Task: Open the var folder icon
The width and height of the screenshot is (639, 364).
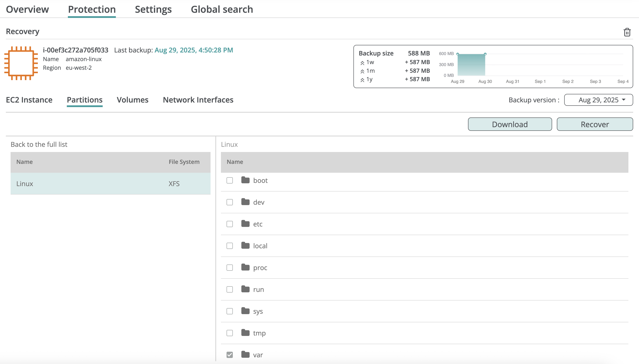Action: (x=245, y=355)
